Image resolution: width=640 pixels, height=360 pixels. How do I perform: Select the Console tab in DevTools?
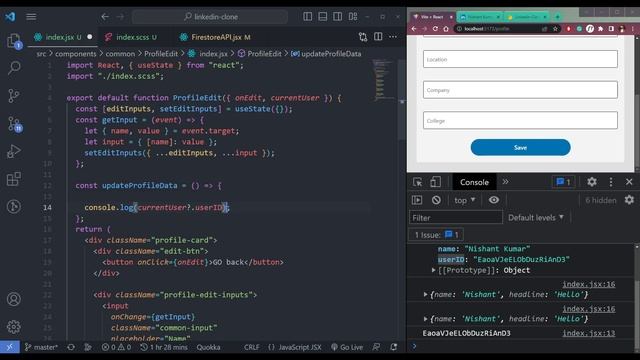(474, 182)
